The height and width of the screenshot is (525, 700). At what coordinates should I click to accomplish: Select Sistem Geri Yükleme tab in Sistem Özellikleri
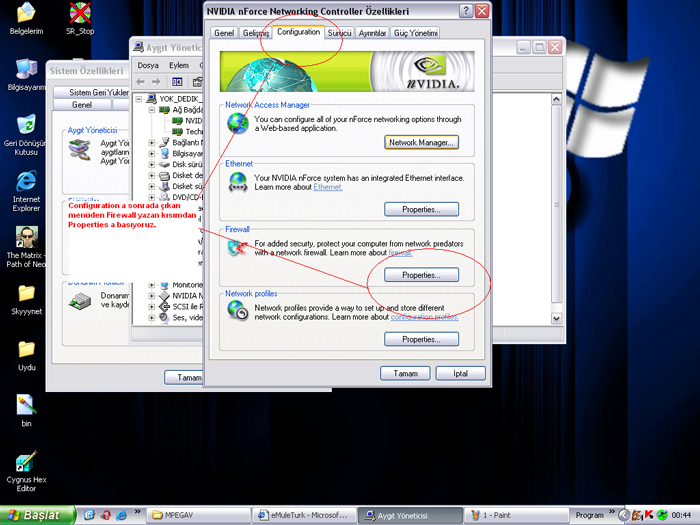[92, 92]
